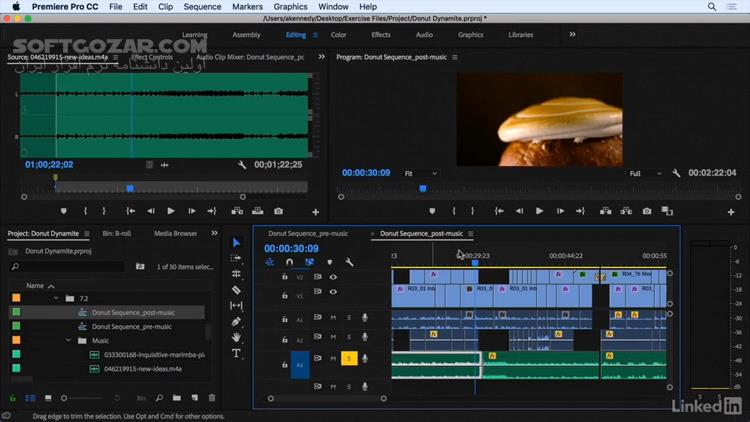Turn off yellow Solo on A3
Screen dimensions: 750x422
349,358
